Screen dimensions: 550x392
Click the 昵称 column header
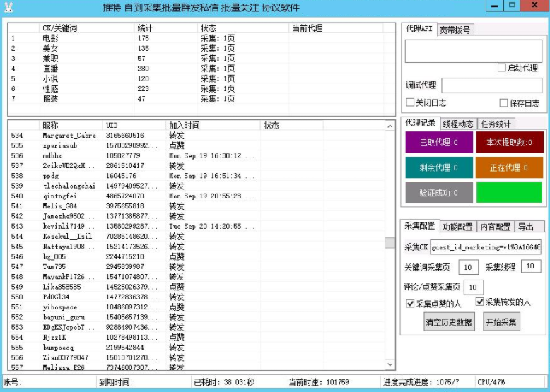pyautogui.click(x=71, y=125)
